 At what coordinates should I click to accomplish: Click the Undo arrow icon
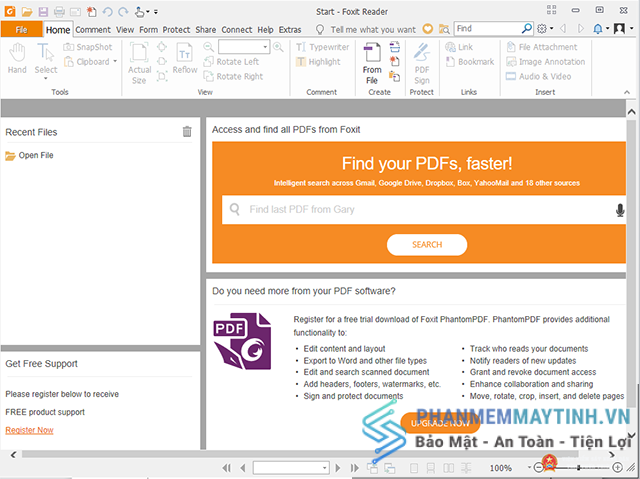[x=108, y=11]
